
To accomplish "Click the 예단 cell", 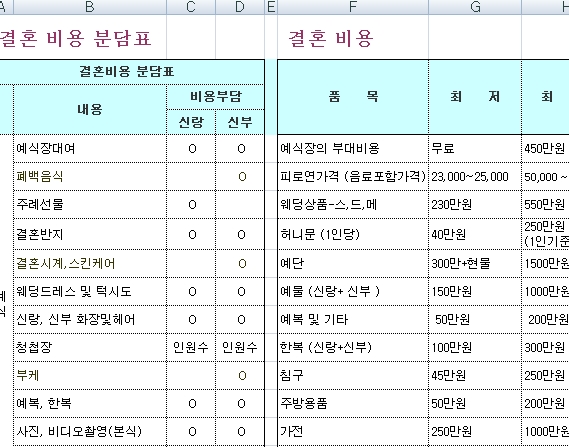I will [x=353, y=263].
